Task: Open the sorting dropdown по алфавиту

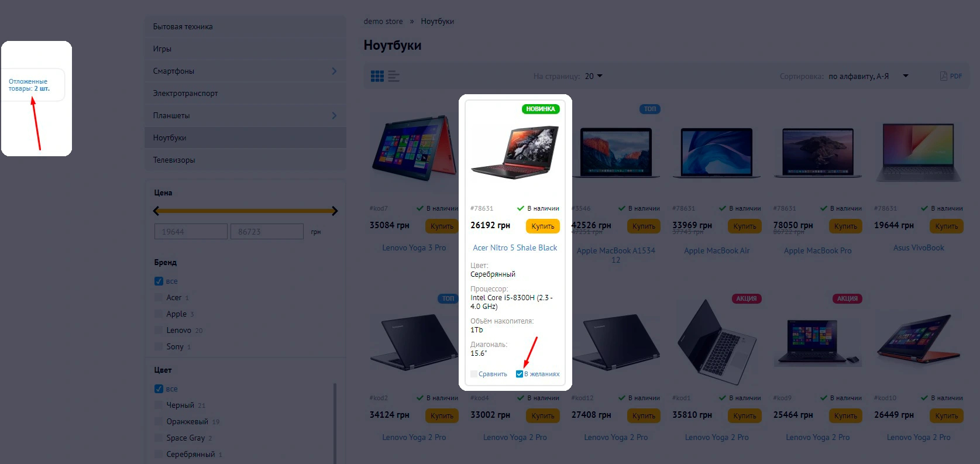Action: click(868, 76)
